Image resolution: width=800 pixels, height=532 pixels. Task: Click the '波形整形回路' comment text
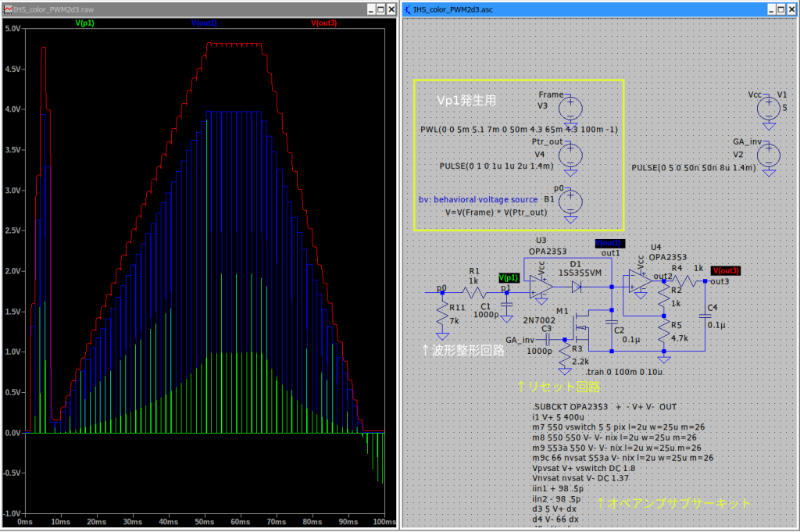(468, 351)
